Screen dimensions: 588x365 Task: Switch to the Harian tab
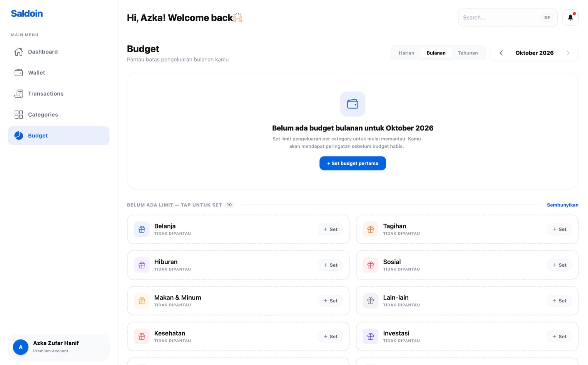click(406, 53)
